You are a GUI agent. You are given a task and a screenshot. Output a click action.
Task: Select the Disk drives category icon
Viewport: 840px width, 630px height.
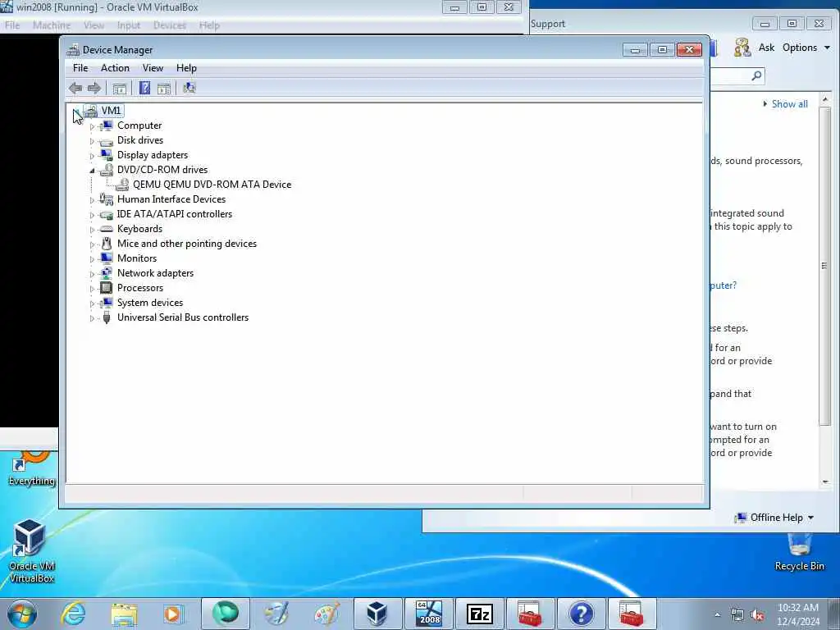(x=107, y=141)
